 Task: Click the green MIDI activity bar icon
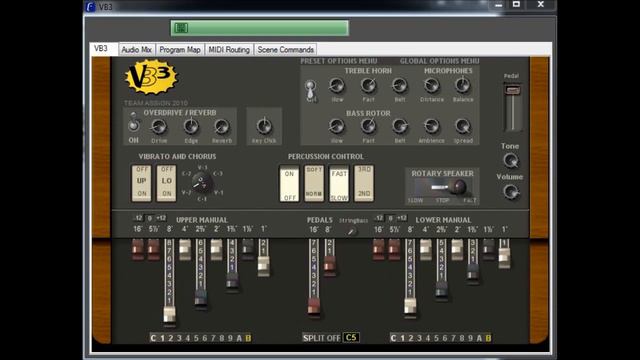coord(181,28)
